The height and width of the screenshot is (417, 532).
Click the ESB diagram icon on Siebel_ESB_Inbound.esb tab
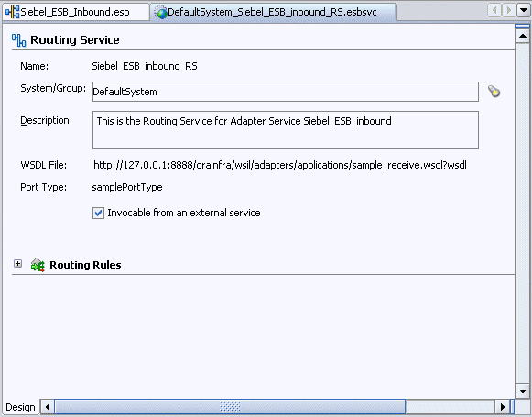pyautogui.click(x=12, y=12)
